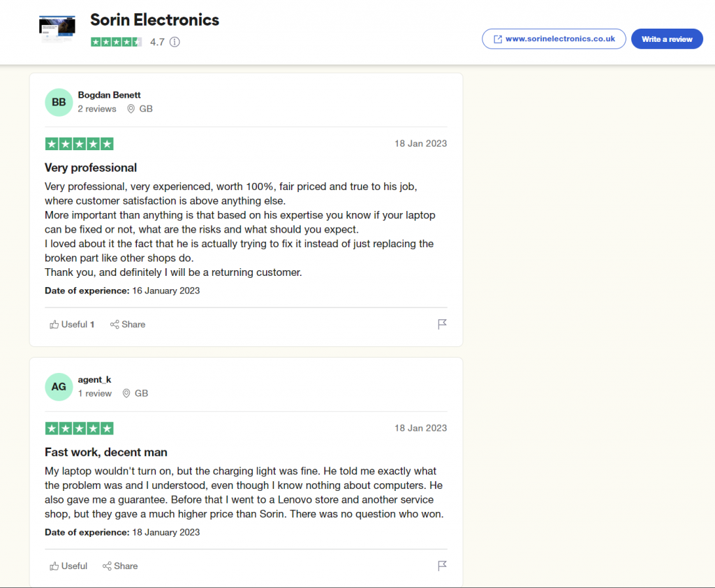Open agent_k's reviewer profile name
Screen dimensions: 715x588
pos(94,379)
